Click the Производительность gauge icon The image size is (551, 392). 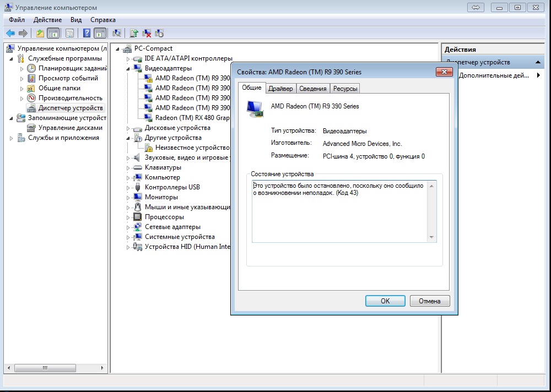[31, 98]
